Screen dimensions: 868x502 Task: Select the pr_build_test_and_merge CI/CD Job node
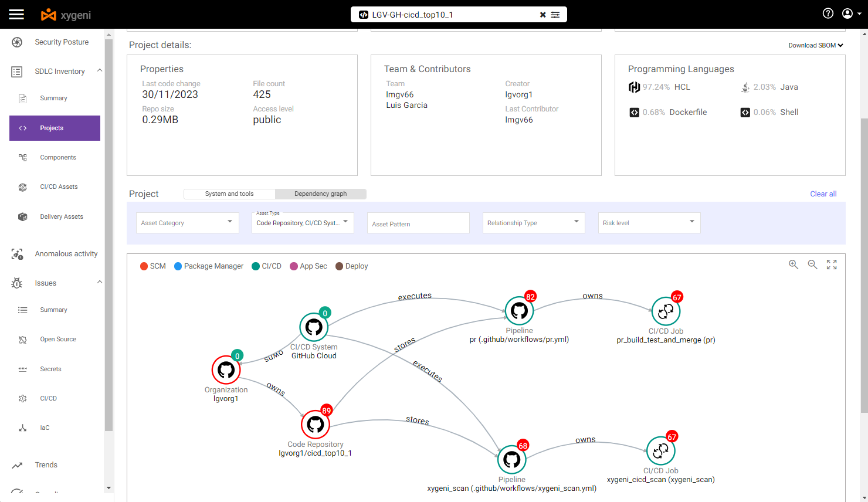tap(666, 311)
